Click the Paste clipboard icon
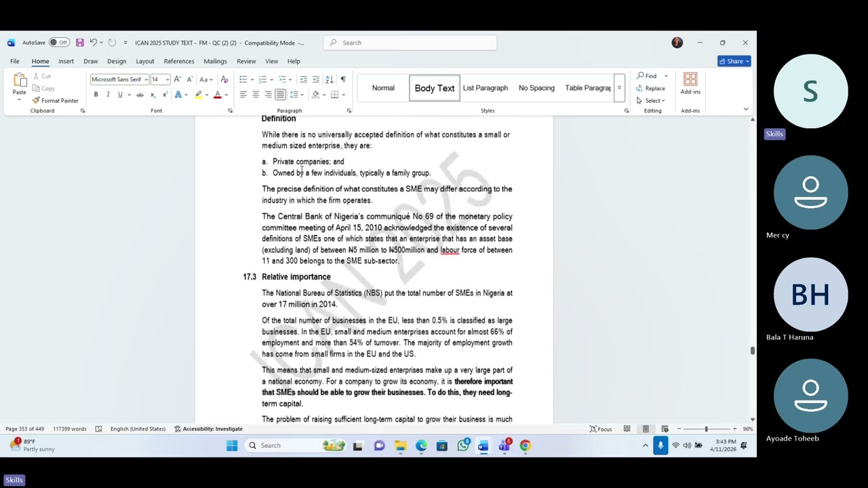Viewport: 868px width, 488px height. tap(19, 80)
